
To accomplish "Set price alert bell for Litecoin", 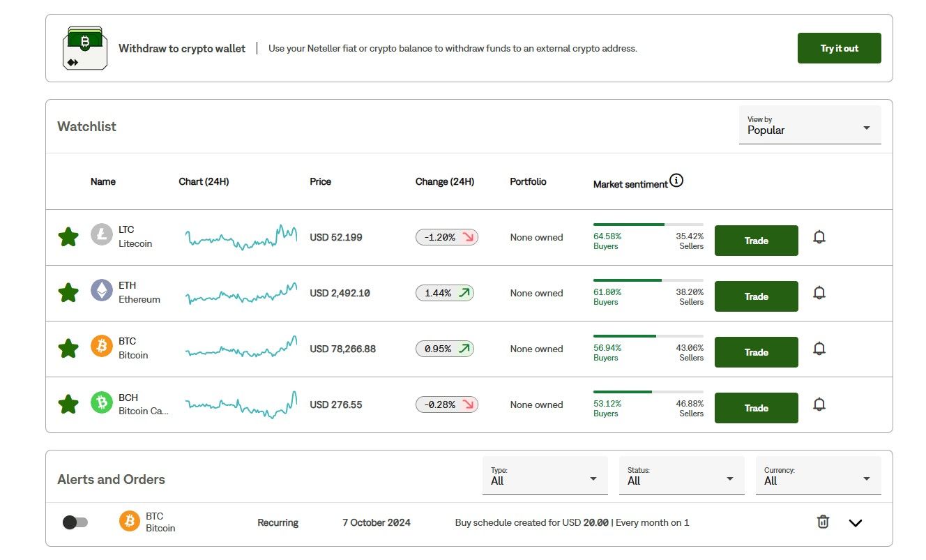I will [819, 237].
